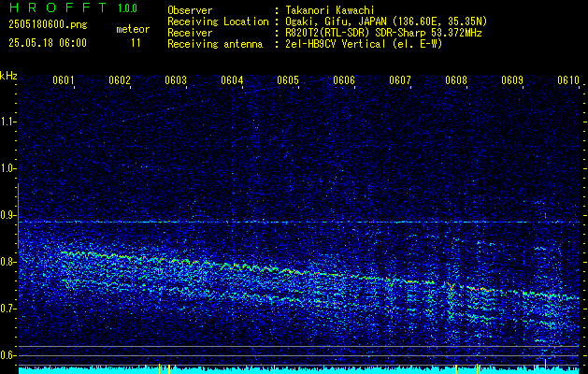The image size is (588, 374).
Task: Click the 0606 time marker
Action: [344, 80]
